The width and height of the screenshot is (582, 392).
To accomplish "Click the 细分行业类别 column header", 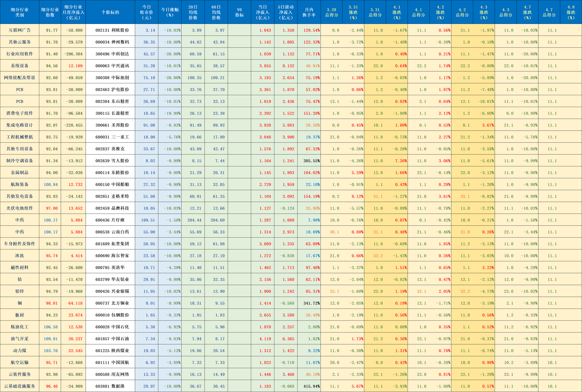I will [19, 12].
